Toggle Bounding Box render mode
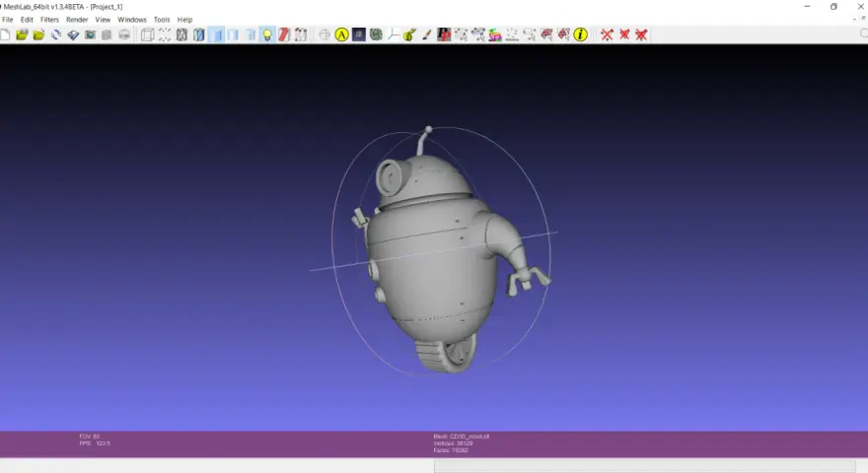 point(147,34)
